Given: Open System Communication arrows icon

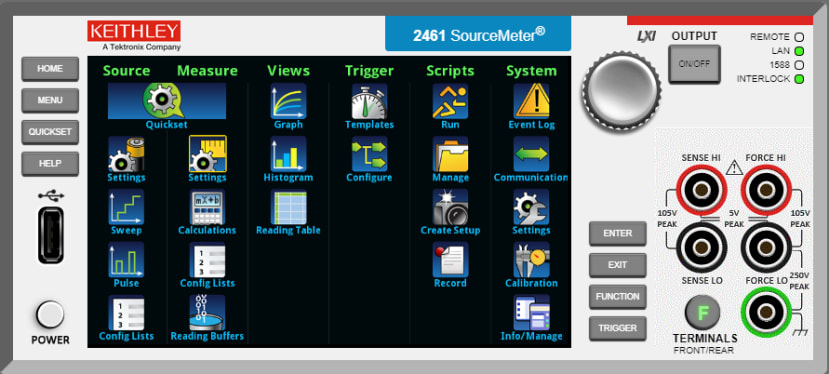Looking at the screenshot, I should point(531,154).
